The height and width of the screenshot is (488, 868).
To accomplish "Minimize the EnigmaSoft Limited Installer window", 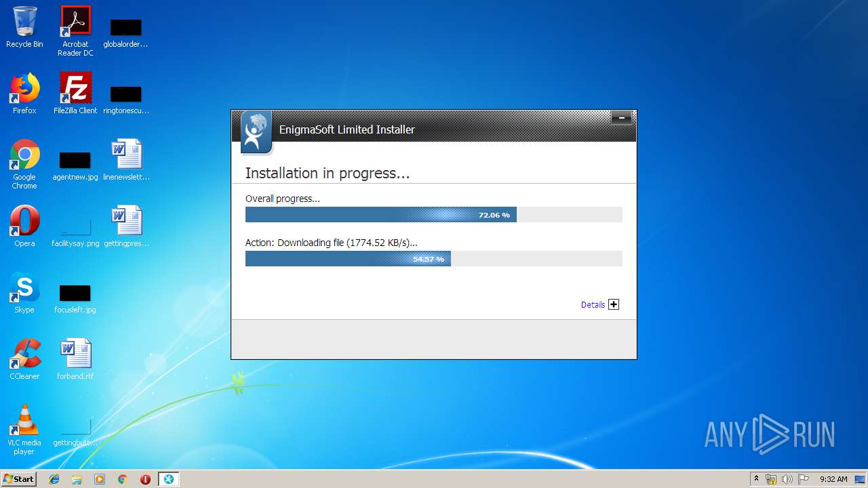I will pos(621,118).
